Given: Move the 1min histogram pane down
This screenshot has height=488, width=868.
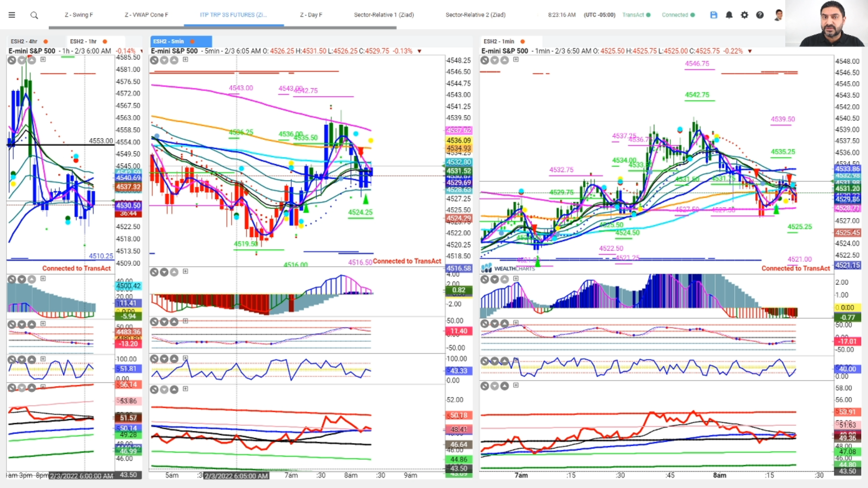Looking at the screenshot, I should click(x=495, y=280).
